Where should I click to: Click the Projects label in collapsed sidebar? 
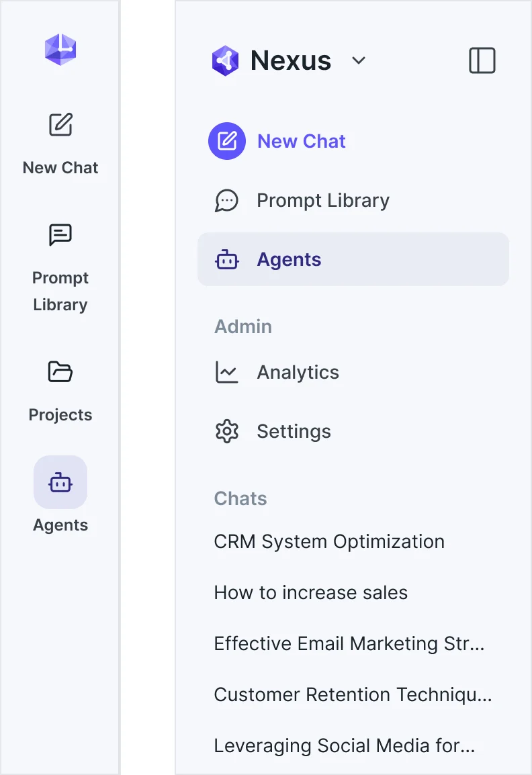pos(60,414)
